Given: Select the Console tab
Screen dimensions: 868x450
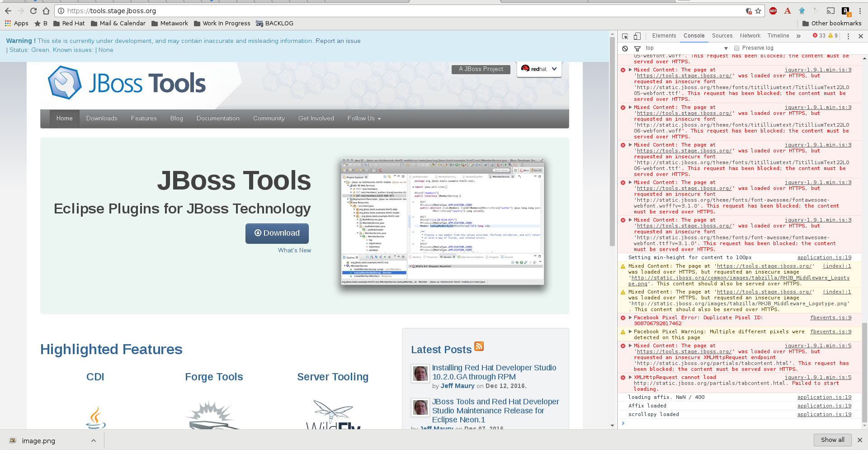Looking at the screenshot, I should [x=694, y=36].
